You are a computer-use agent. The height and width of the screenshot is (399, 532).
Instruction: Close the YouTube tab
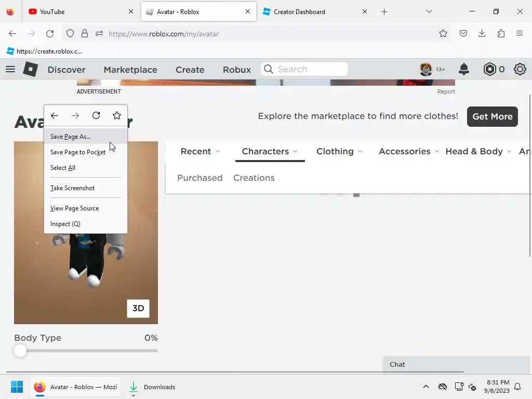coord(131,12)
